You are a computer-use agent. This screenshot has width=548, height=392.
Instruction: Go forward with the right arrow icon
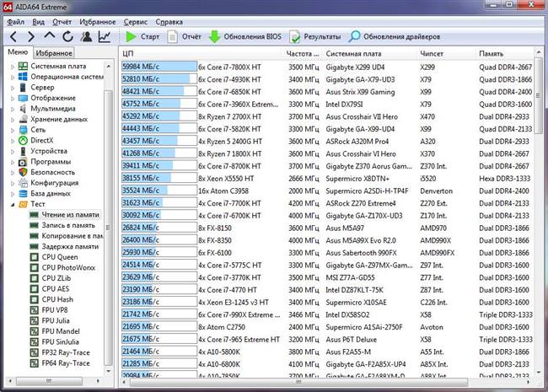(30, 36)
